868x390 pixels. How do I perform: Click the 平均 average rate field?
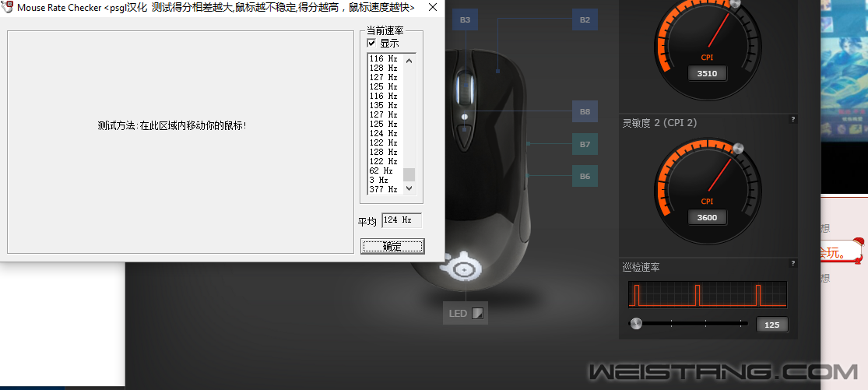pyautogui.click(x=402, y=220)
